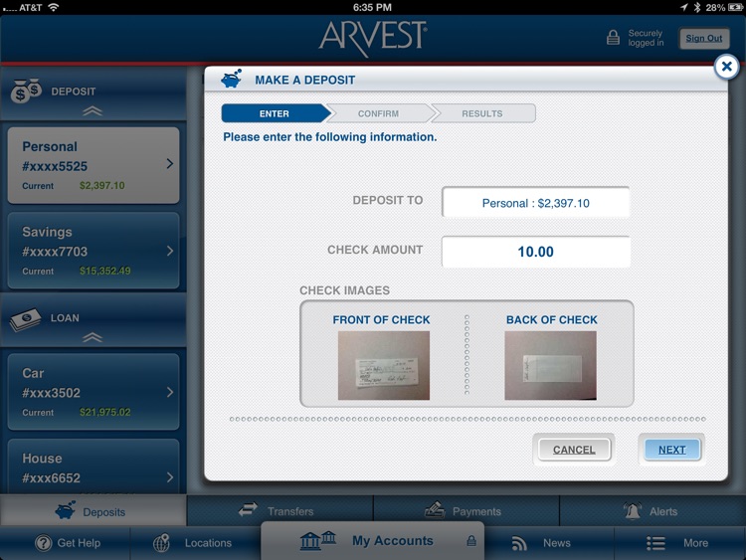Viewport: 746px width, 560px height.
Task: Select the Enter step
Action: (276, 113)
